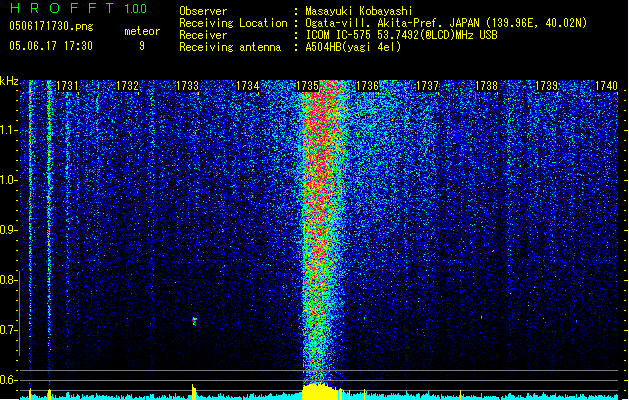Screen dimensions: 629x400
Task: Click the kHz axis unit label
Action: point(9,81)
